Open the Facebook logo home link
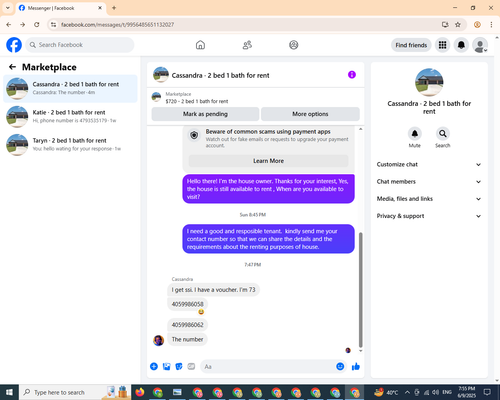500x400 pixels. (x=14, y=45)
